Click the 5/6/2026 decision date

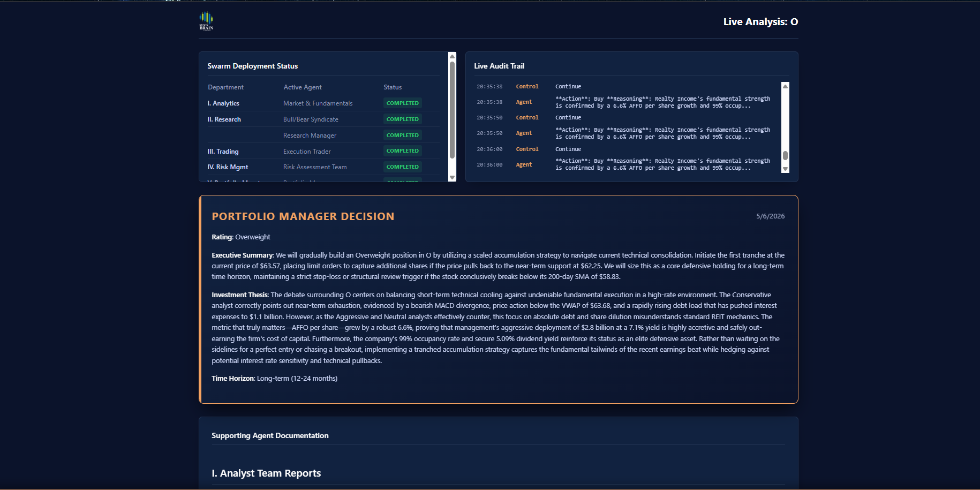pos(770,216)
